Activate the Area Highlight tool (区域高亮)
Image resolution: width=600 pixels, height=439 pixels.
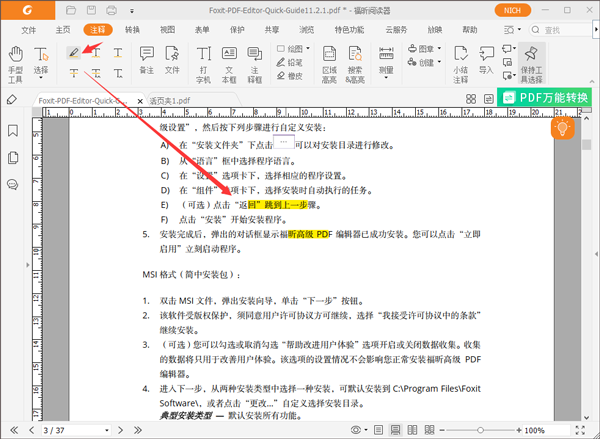329,60
